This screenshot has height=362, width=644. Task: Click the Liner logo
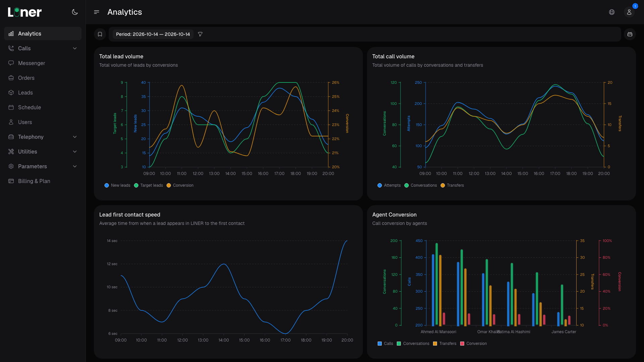point(25,12)
